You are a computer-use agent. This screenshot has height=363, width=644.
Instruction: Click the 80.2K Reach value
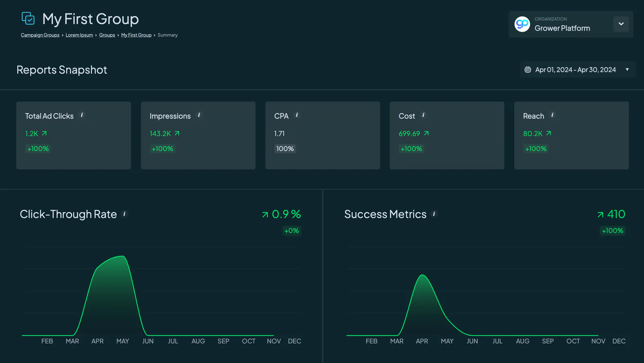(533, 133)
